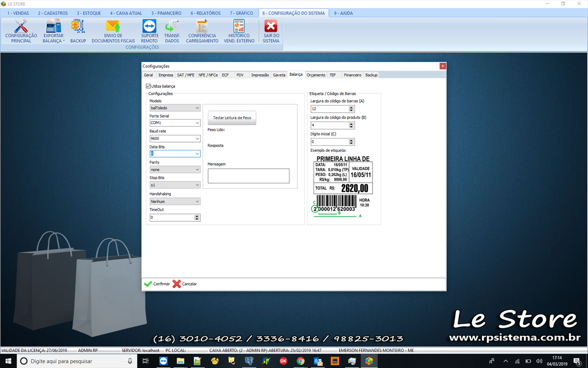Open Conferência Carregamento in the ribbon
The width and height of the screenshot is (588, 368).
[202, 31]
